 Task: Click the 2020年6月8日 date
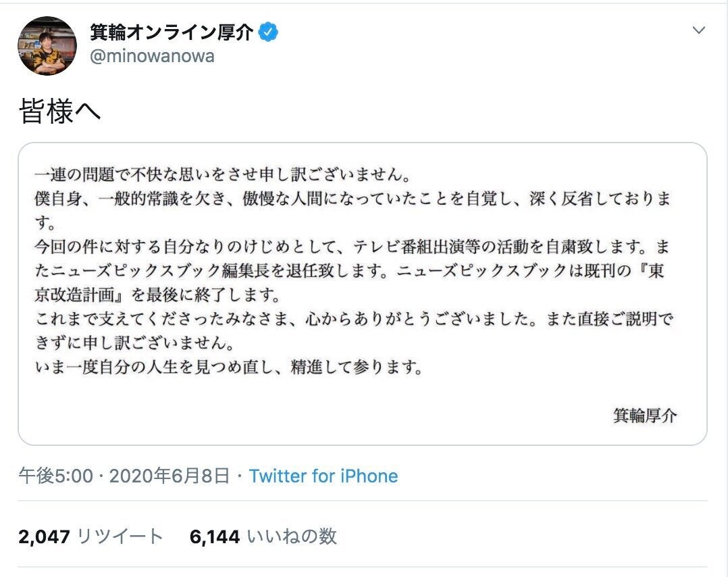tap(169, 476)
